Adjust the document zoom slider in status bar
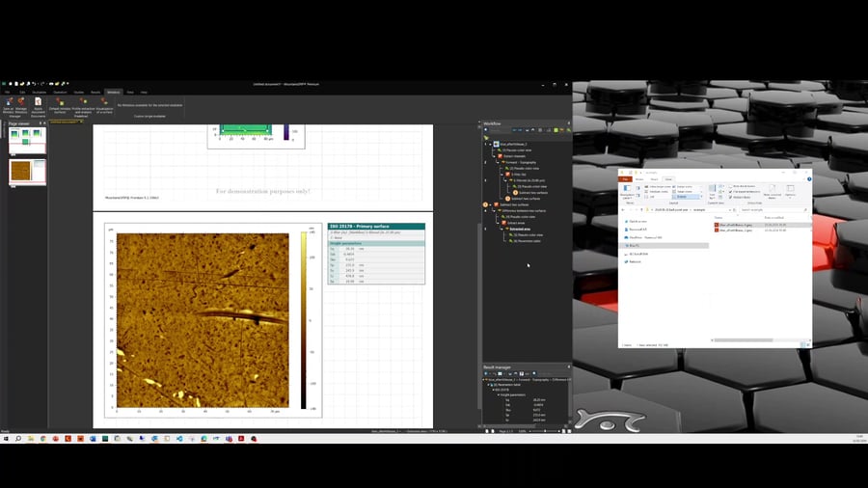Image resolution: width=868 pixels, height=488 pixels. coord(545,431)
